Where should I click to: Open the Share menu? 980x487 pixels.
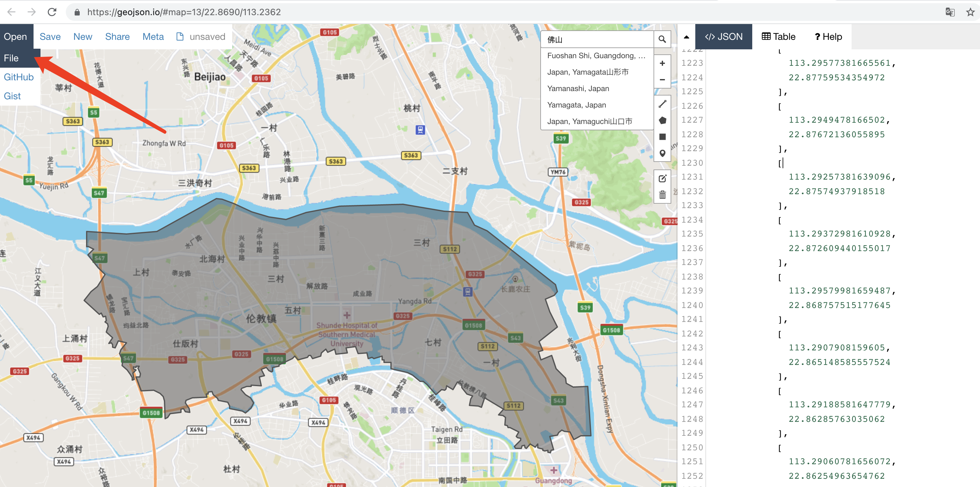click(117, 36)
